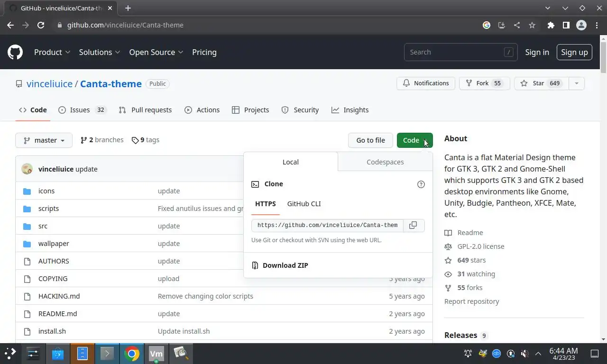Click Report repository link

coord(471,301)
